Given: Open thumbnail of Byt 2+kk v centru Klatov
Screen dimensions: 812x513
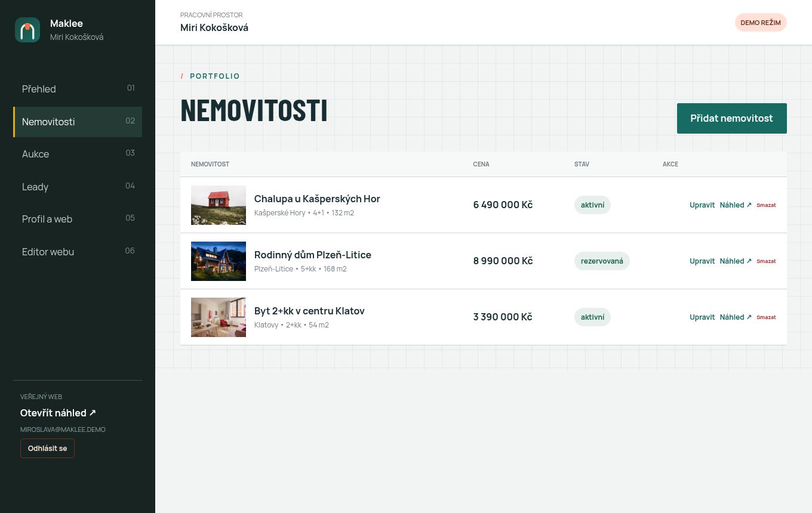Looking at the screenshot, I should click(219, 317).
